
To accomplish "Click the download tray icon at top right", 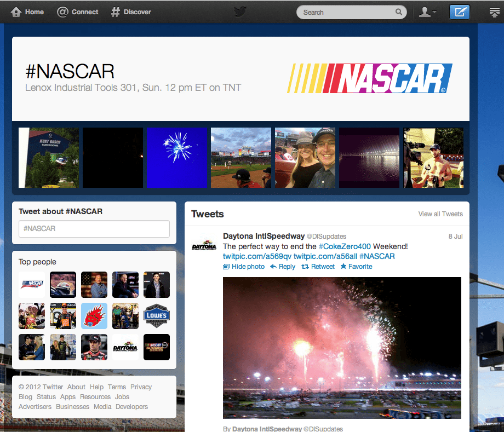I will pyautogui.click(x=494, y=12).
